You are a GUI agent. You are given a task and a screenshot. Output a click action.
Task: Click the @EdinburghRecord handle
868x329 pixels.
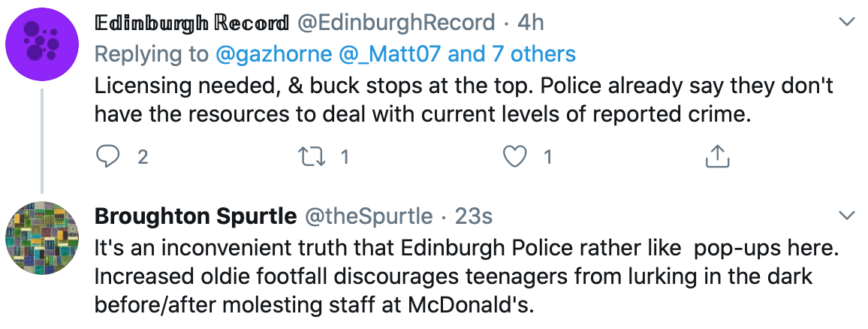397,23
